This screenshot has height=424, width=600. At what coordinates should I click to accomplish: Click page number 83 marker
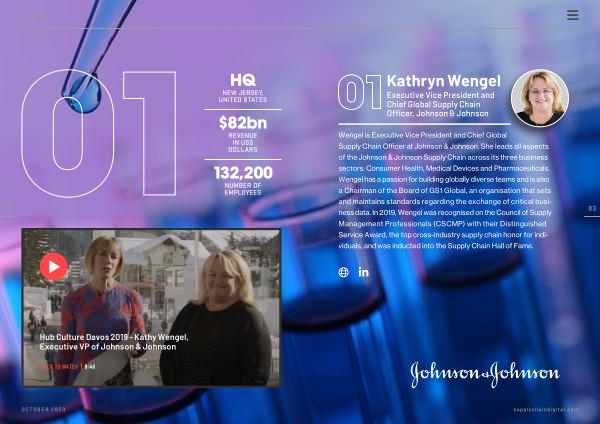coord(592,208)
